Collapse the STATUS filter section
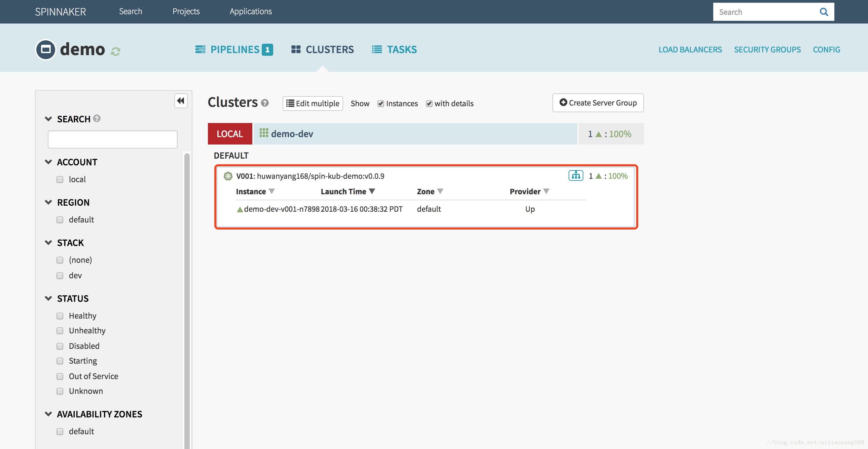This screenshot has width=868, height=449. [x=48, y=298]
